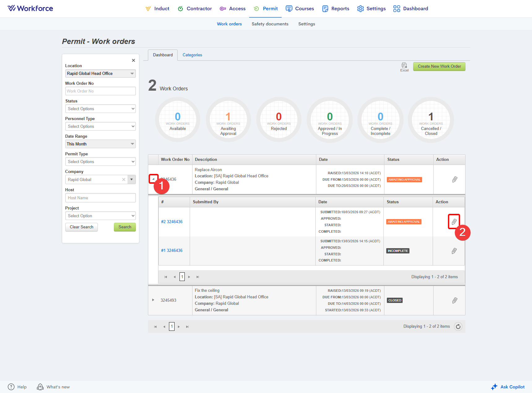This screenshot has width=532, height=393.
Task: Expand work order 3245493 row
Action: coord(153,300)
